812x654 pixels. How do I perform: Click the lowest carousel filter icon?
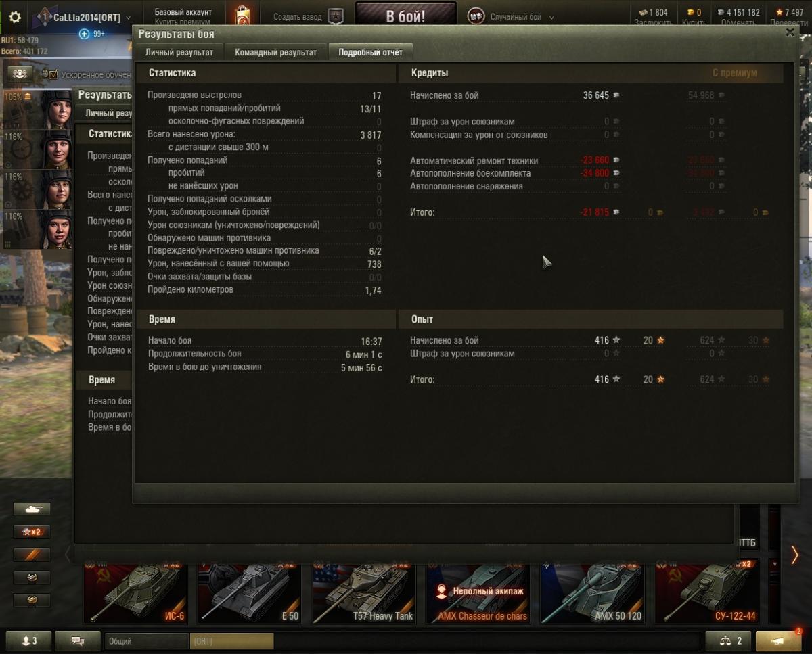click(32, 600)
